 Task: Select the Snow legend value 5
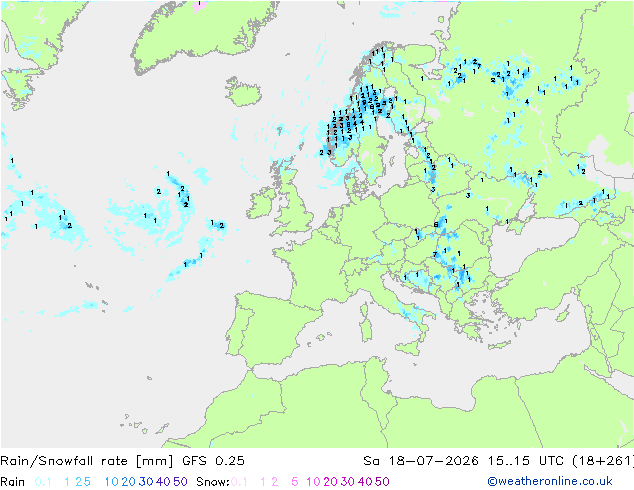click(295, 482)
